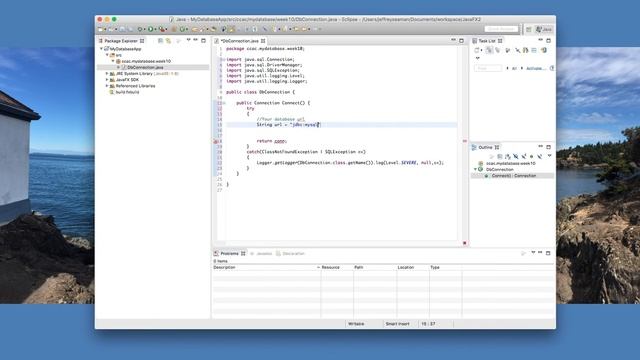Select the Problems tab
This screenshot has height=360, width=640.
229,253
